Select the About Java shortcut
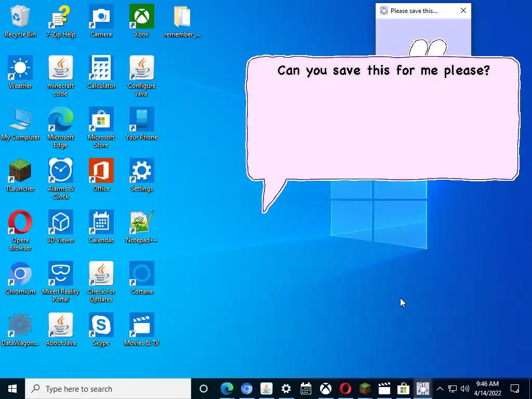The width and height of the screenshot is (532, 399). (x=61, y=329)
